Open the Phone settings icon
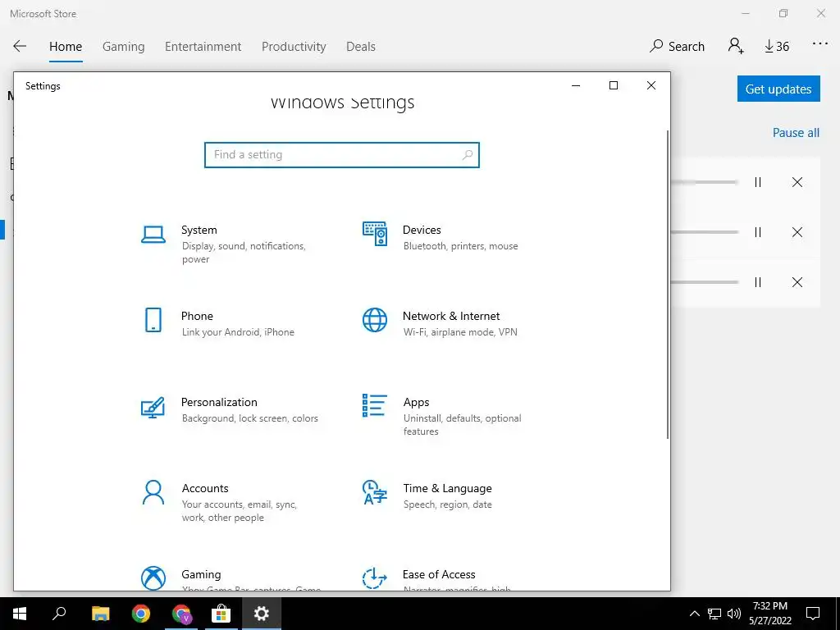This screenshot has width=840, height=630. (153, 320)
